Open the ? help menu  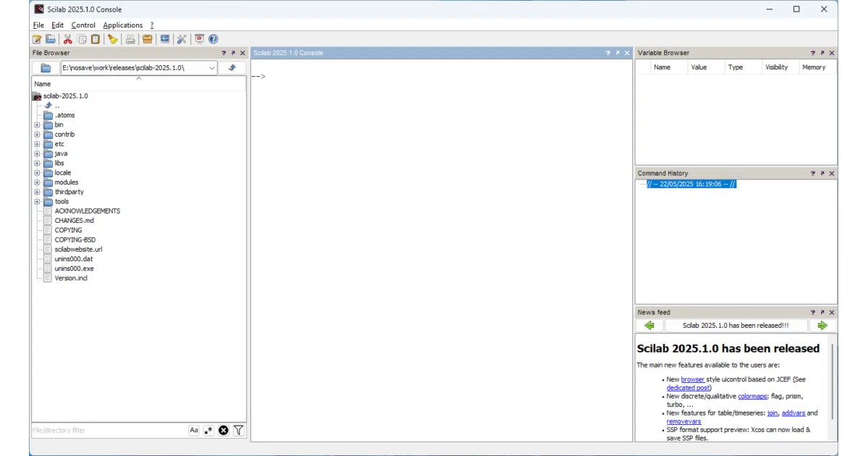click(152, 25)
